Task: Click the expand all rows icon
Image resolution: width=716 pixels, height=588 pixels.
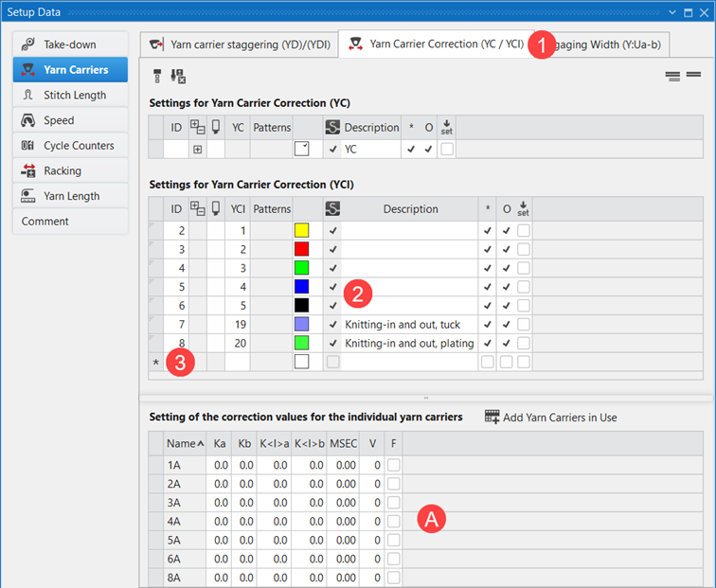Action: pos(672,76)
